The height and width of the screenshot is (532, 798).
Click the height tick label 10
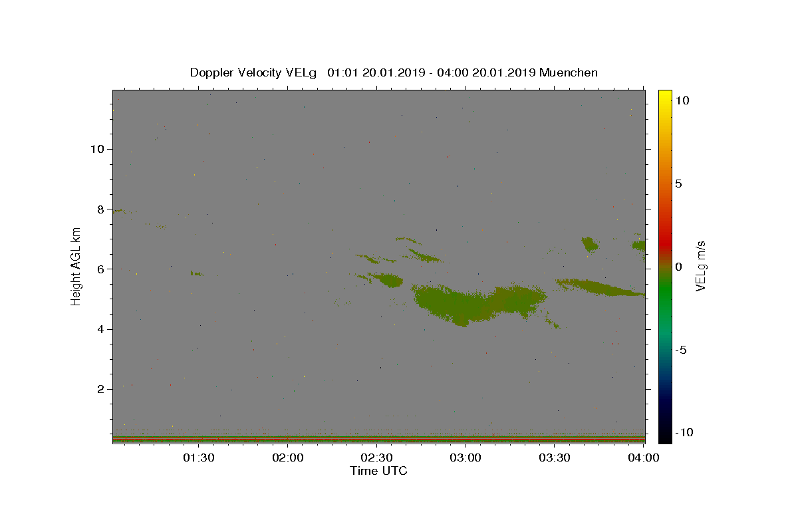tap(97, 149)
